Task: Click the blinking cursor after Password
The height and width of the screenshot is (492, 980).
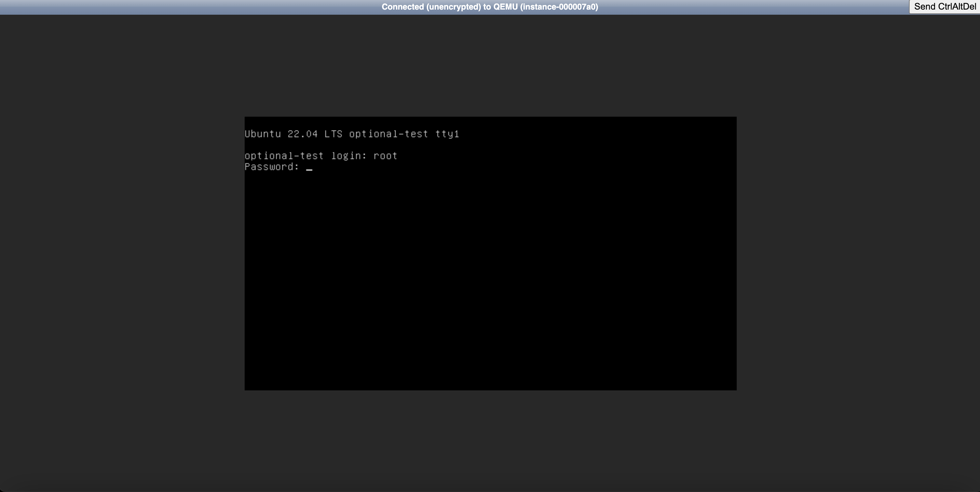Action: click(x=310, y=168)
